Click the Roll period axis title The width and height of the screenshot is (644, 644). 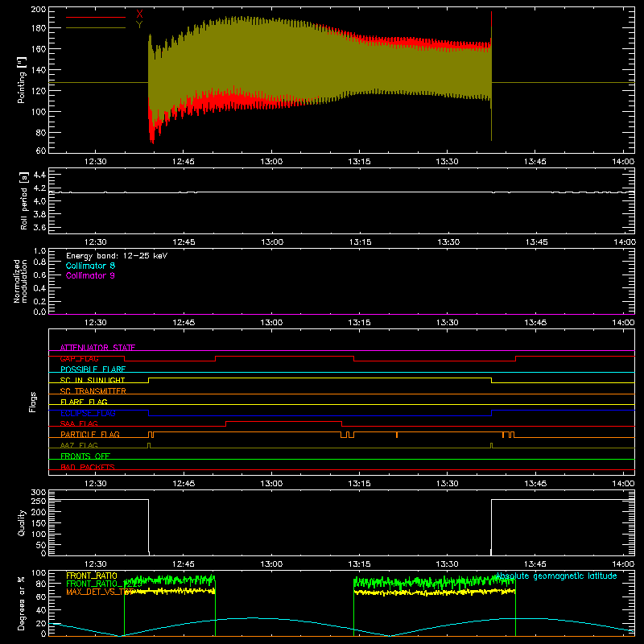point(24,200)
